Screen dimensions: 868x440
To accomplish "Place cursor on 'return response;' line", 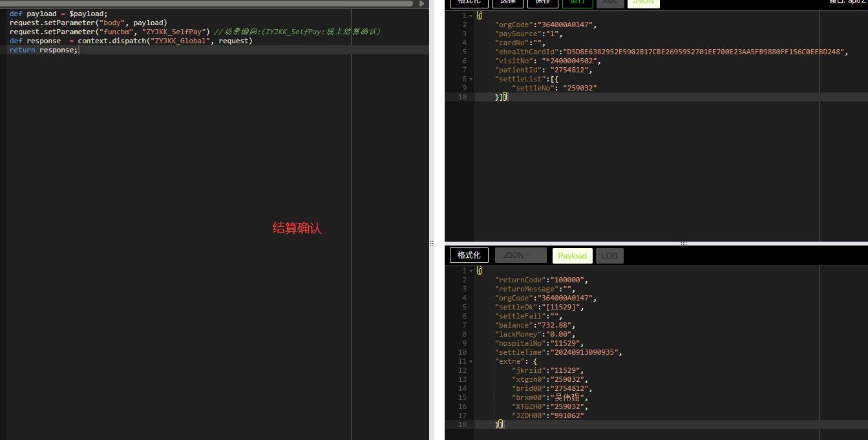I will tap(44, 50).
